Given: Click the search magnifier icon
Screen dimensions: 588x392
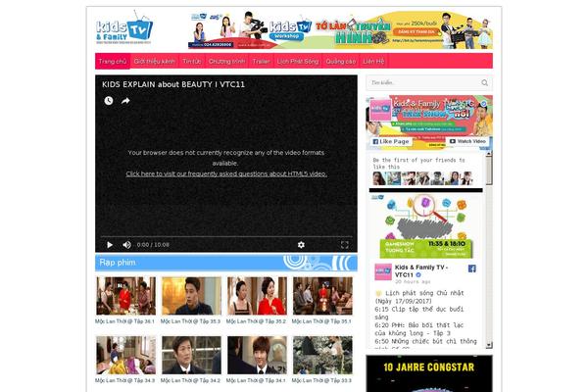Looking at the screenshot, I should pyautogui.click(x=484, y=83).
